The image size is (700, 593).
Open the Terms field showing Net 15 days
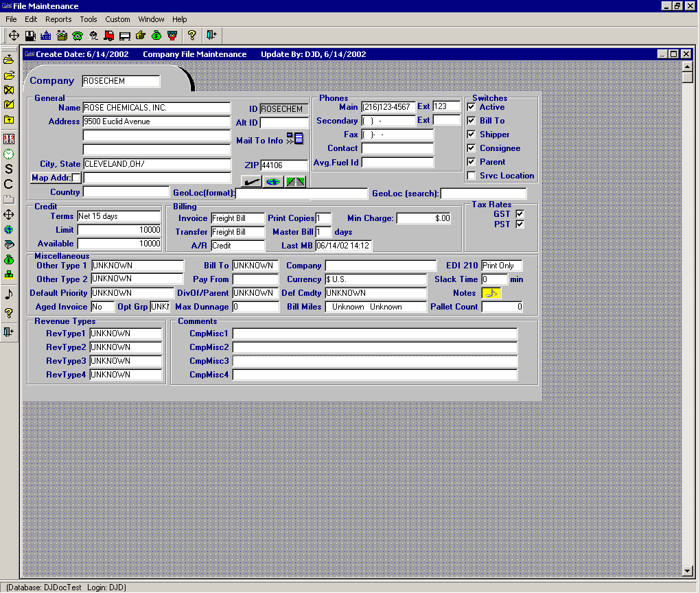coord(119,217)
